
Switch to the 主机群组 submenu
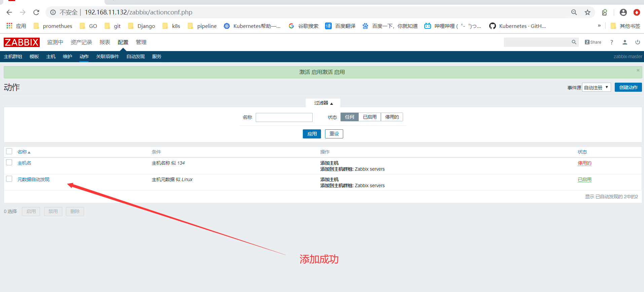click(x=13, y=56)
